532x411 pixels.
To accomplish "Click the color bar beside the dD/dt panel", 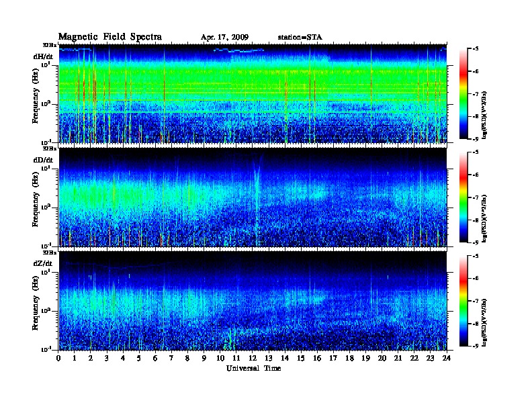I will point(463,197).
